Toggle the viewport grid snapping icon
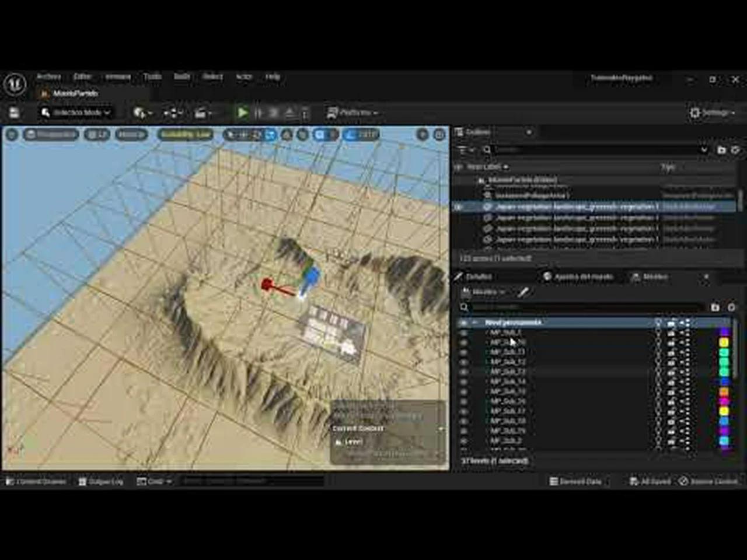This screenshot has width=747, height=560. 320,135
